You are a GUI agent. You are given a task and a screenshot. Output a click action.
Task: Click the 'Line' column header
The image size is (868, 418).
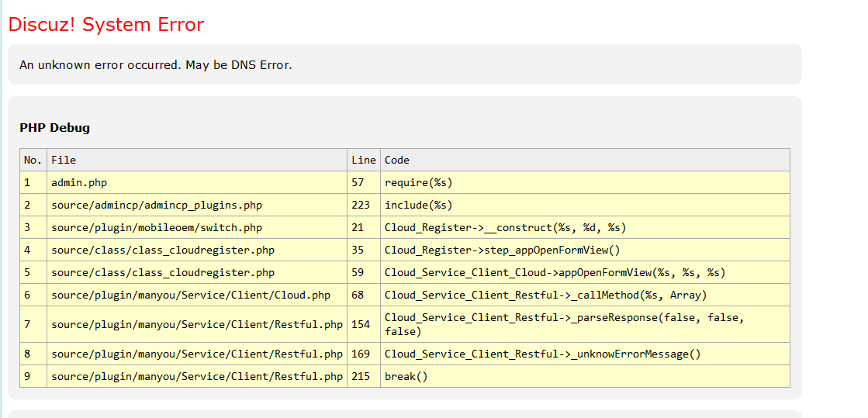pyautogui.click(x=364, y=160)
